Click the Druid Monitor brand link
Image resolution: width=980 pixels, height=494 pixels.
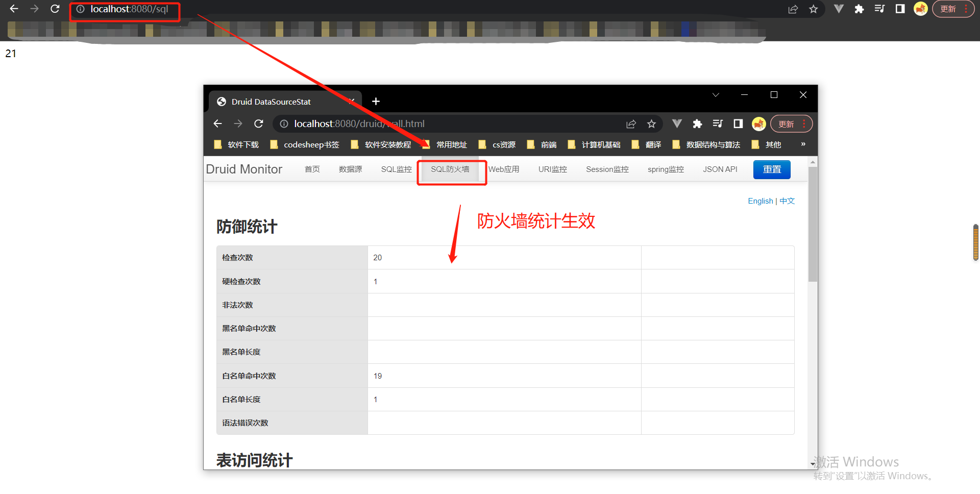click(244, 169)
